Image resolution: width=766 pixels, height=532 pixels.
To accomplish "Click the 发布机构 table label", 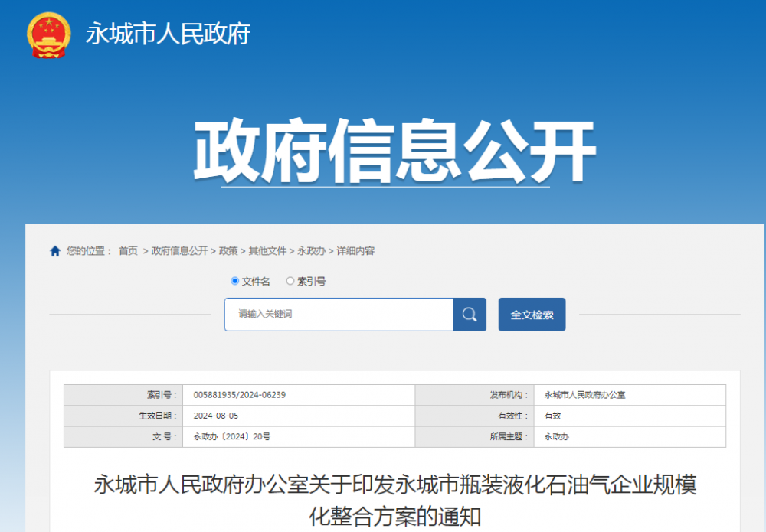I will (x=509, y=395).
